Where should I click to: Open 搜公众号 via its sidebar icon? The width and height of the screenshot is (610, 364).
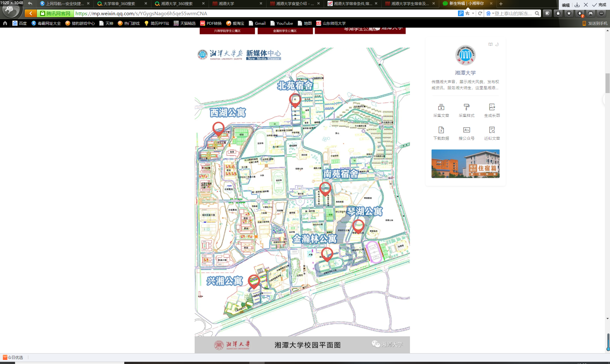coord(466,133)
